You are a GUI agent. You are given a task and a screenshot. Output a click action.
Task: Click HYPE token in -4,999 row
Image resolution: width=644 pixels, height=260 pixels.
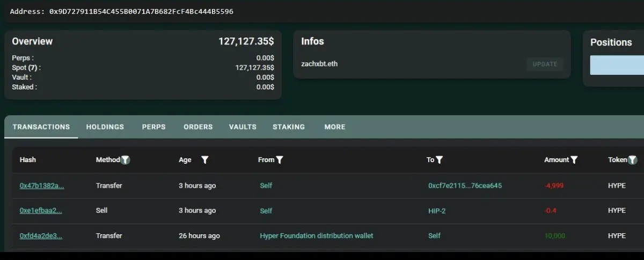click(x=617, y=185)
